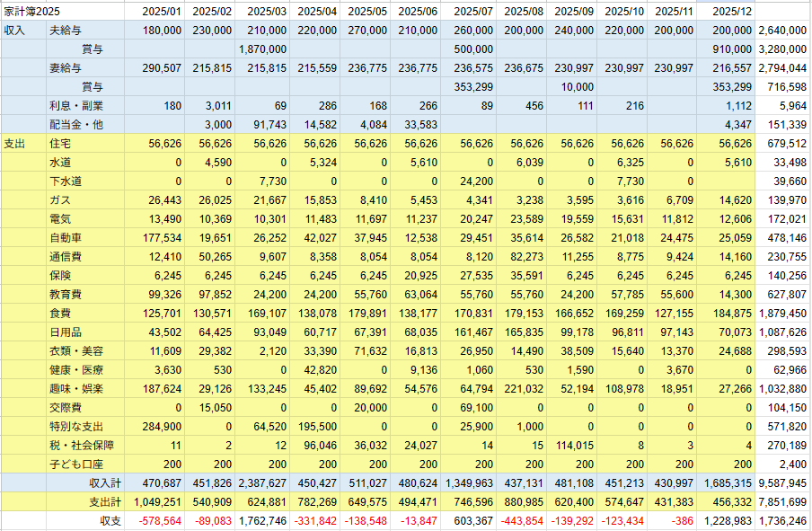Screen dimensions: 812x531
Task: Select the 住宅 row label
Action: pyautogui.click(x=61, y=143)
